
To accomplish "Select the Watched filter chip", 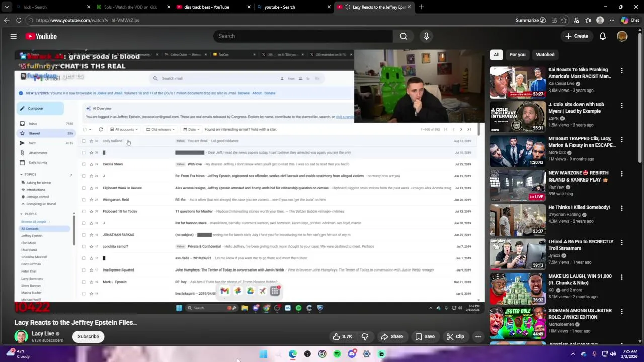I will click(x=545, y=55).
